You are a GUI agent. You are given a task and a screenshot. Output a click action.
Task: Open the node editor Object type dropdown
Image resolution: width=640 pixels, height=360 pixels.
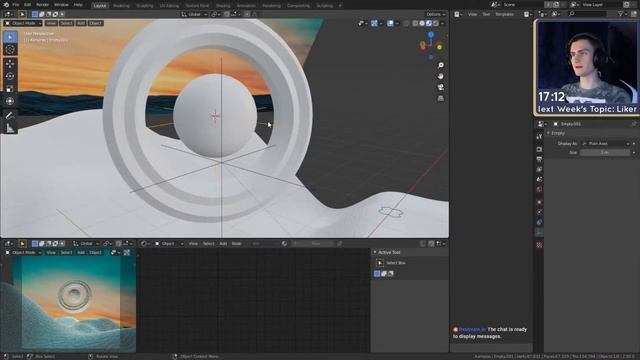point(169,244)
